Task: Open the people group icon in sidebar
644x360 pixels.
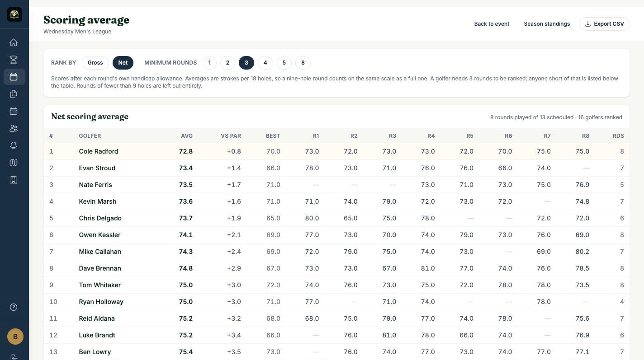Action: 14,128
